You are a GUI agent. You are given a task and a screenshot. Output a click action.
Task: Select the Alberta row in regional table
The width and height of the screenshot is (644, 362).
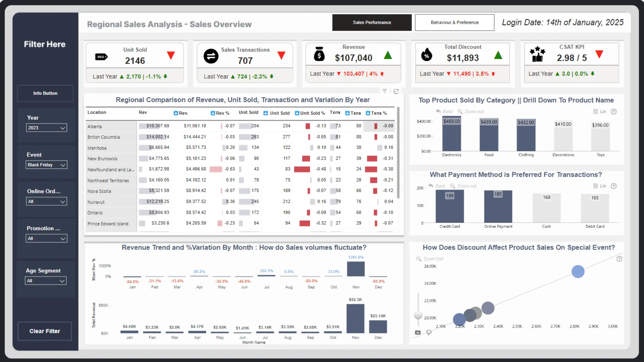[x=240, y=126]
